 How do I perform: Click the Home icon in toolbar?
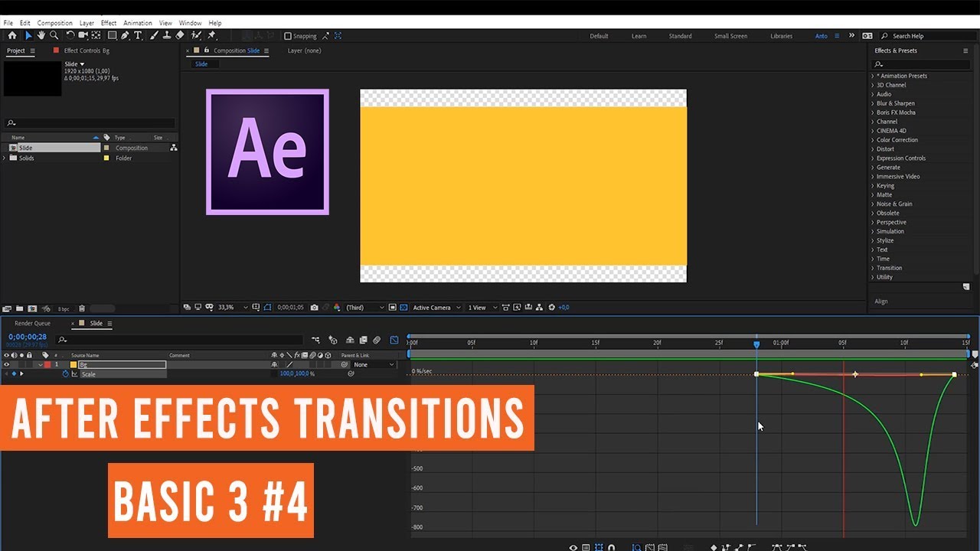click(12, 35)
